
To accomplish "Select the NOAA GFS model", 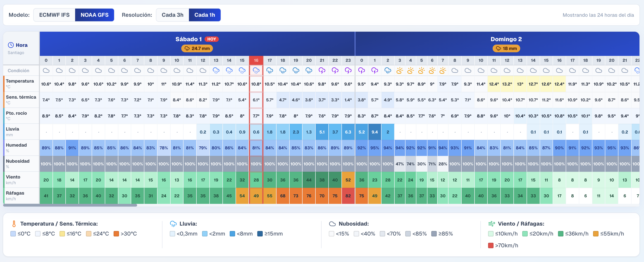I will pyautogui.click(x=95, y=15).
